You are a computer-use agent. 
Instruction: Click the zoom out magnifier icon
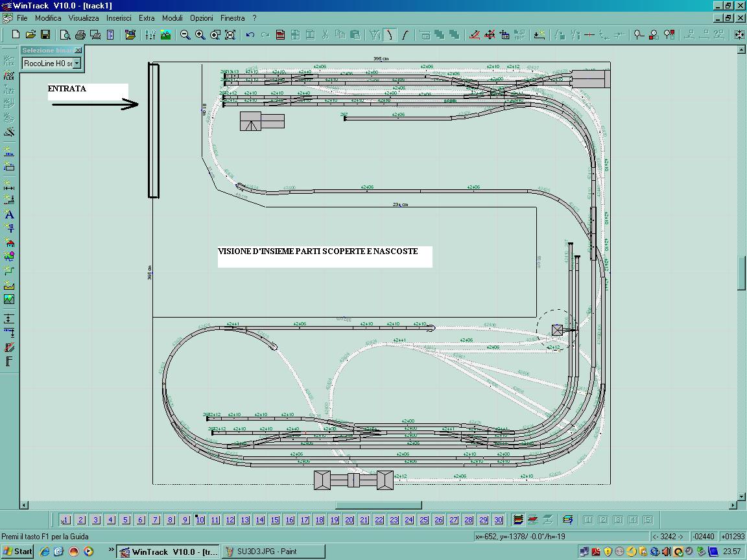[x=185, y=35]
